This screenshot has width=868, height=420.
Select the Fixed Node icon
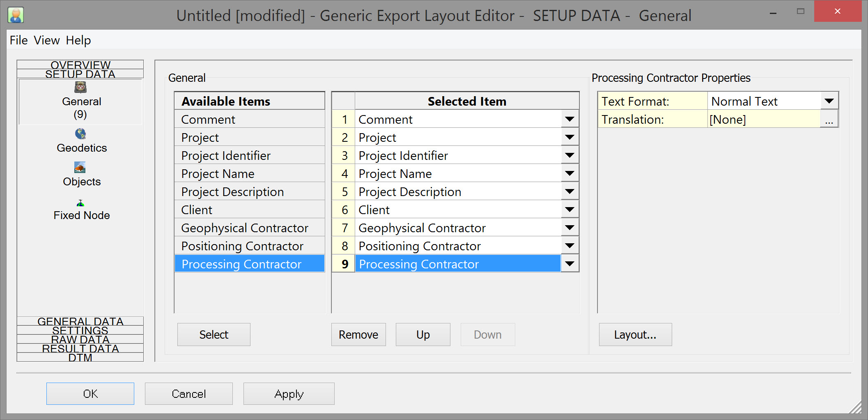tap(80, 203)
